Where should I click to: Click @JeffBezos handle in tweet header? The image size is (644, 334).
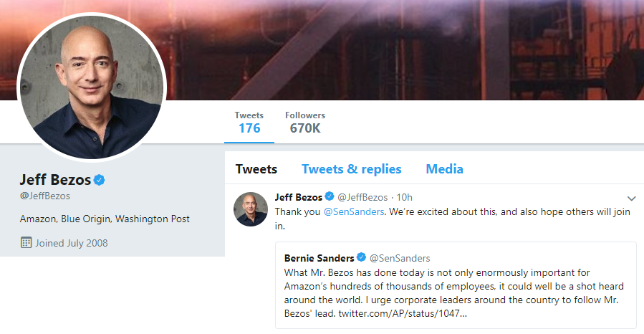click(362, 198)
